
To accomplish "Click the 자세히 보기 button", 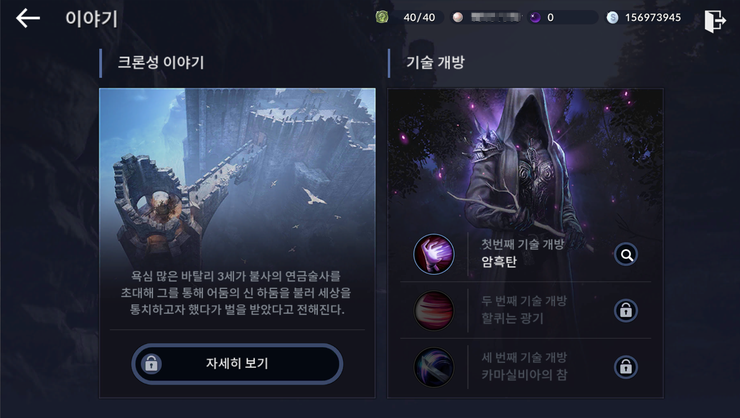I will pyautogui.click(x=237, y=363).
